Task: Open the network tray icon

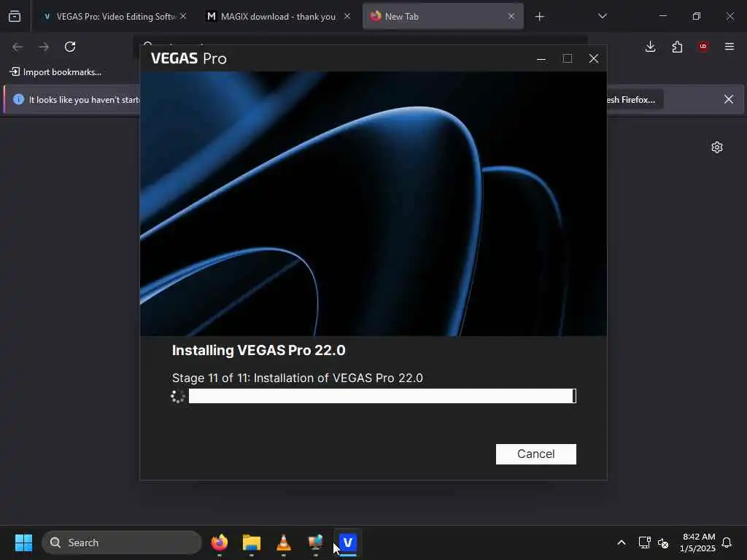Action: (x=644, y=542)
